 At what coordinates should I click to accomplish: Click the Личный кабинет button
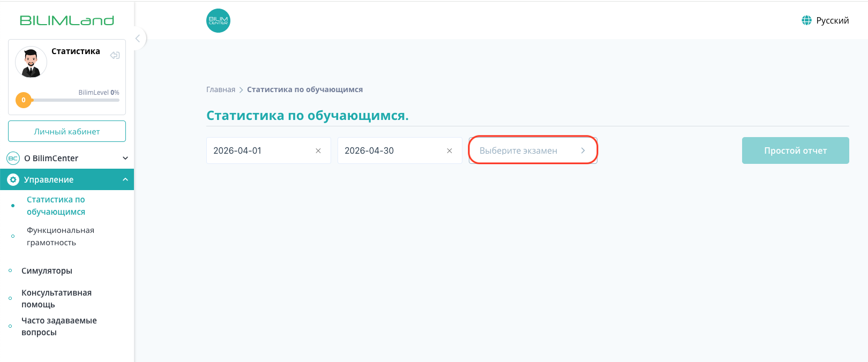67,131
